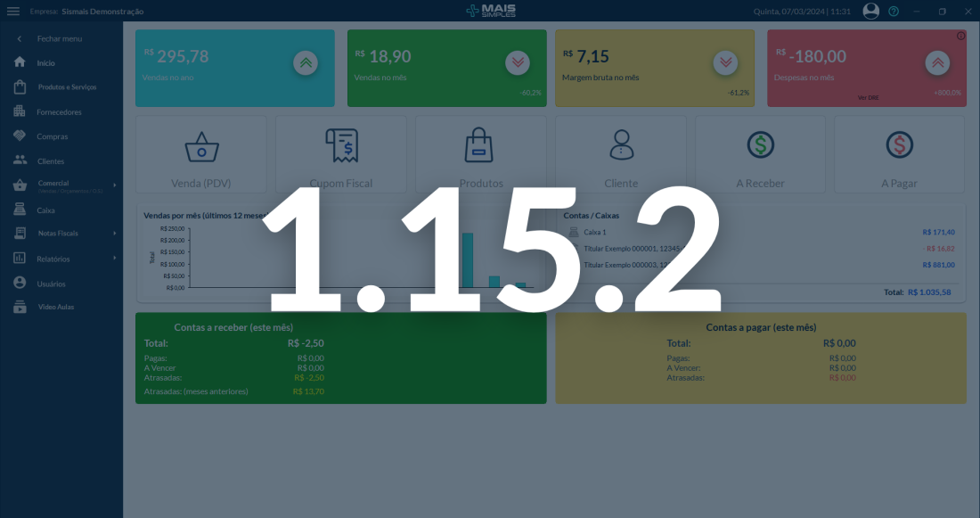
Task: Open the Cupom Fiscal receipt tile
Action: tap(341, 154)
